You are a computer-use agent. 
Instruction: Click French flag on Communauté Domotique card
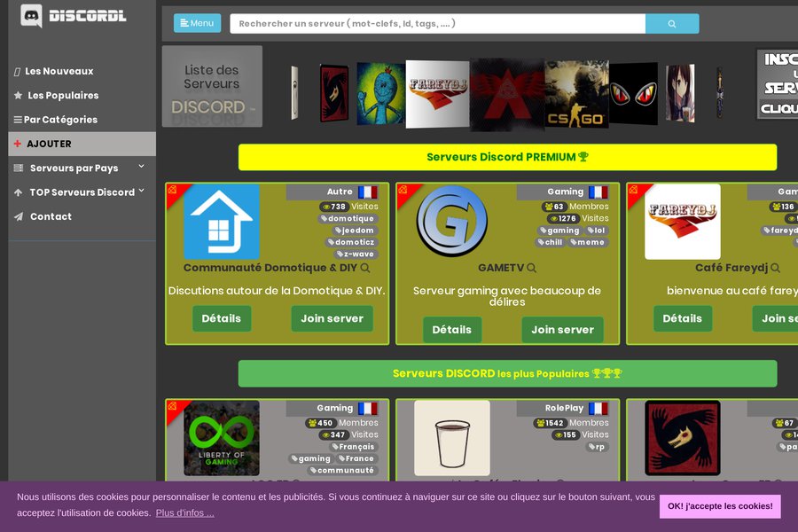coord(367,192)
